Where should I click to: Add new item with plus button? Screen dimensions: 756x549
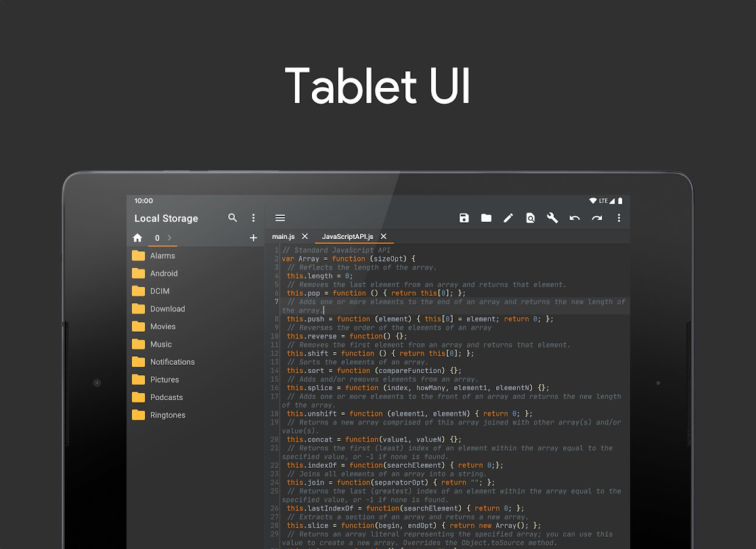[x=254, y=238]
